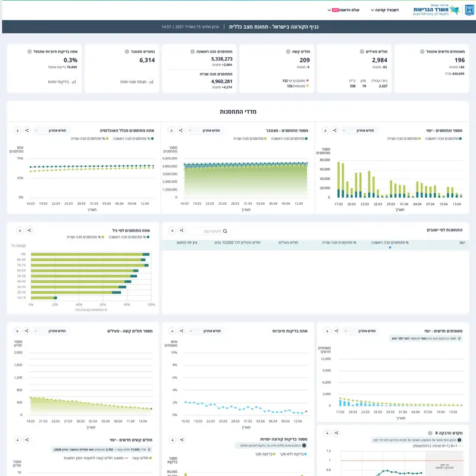
Task: Click info icon next to מקדם ההדבקה R
Action: pos(430,433)
